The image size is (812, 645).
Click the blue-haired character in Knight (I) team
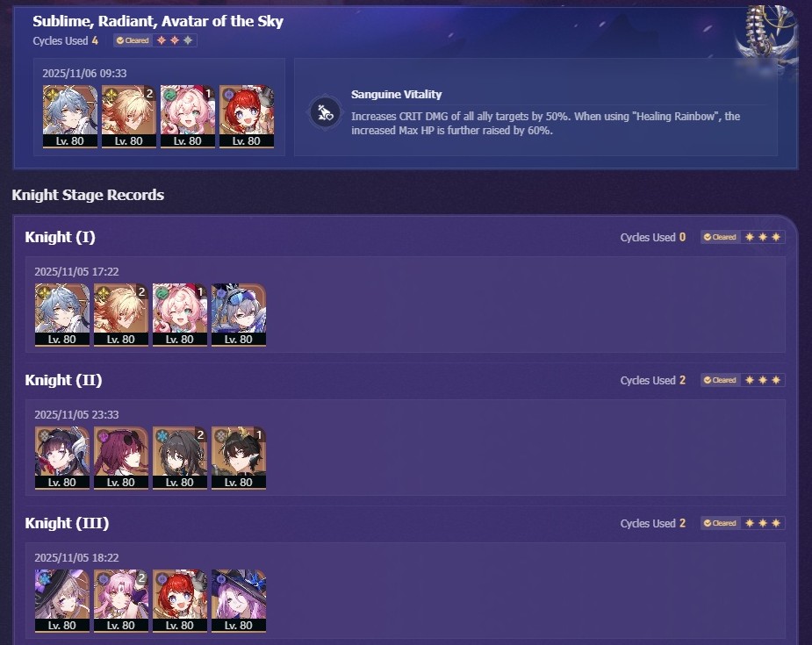pyautogui.click(x=62, y=315)
